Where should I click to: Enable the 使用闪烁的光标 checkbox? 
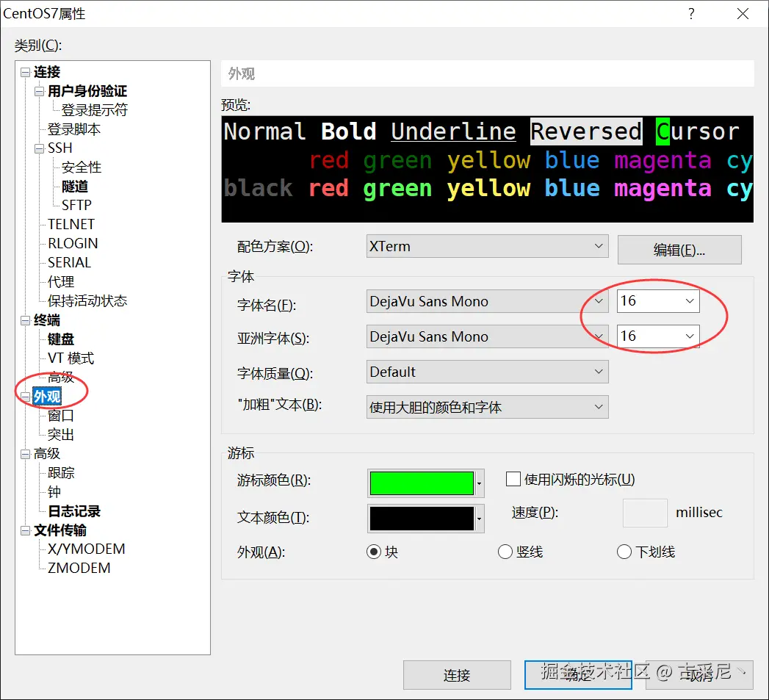tap(513, 479)
